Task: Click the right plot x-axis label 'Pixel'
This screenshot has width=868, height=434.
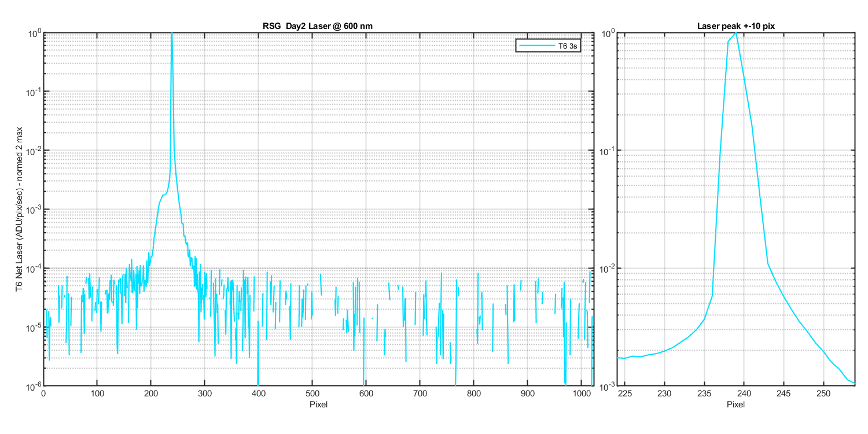Action: (x=736, y=404)
